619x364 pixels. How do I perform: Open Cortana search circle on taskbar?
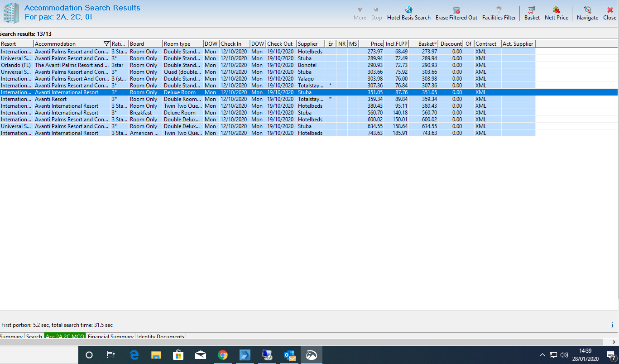pos(89,355)
